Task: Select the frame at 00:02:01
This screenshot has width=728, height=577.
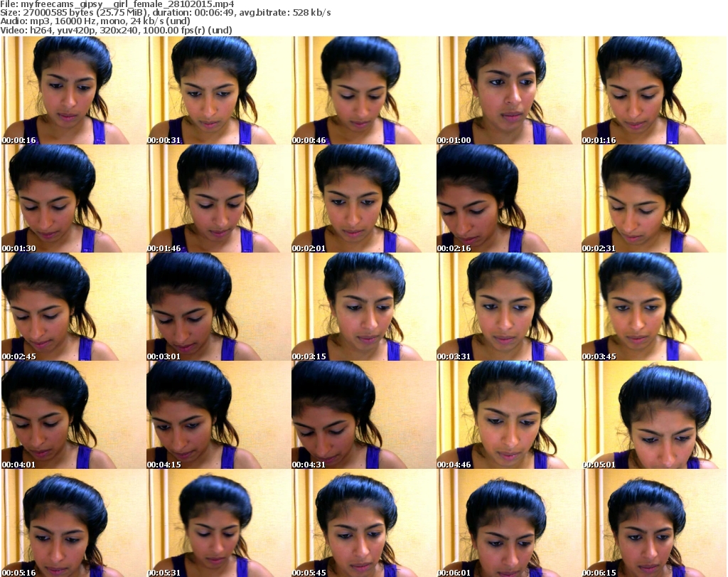Action: [x=363, y=198]
